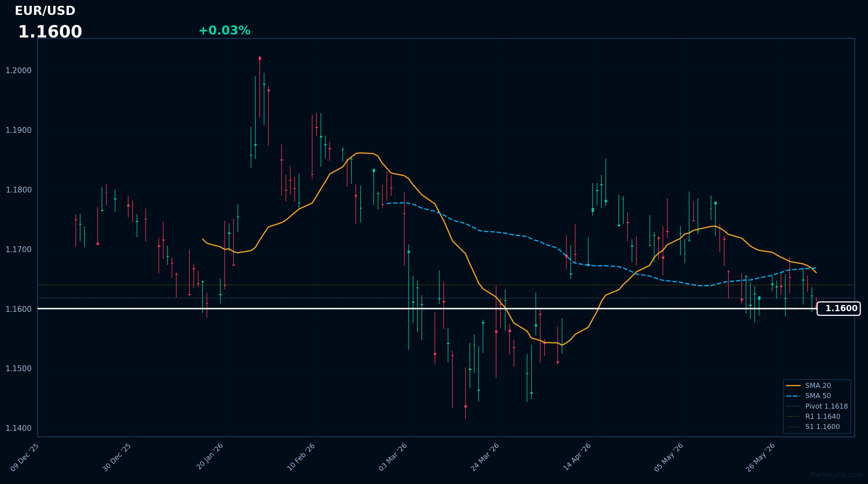Click the 20 Jan '26 date label
Viewport: 868px width, 484px height.
pyautogui.click(x=210, y=457)
